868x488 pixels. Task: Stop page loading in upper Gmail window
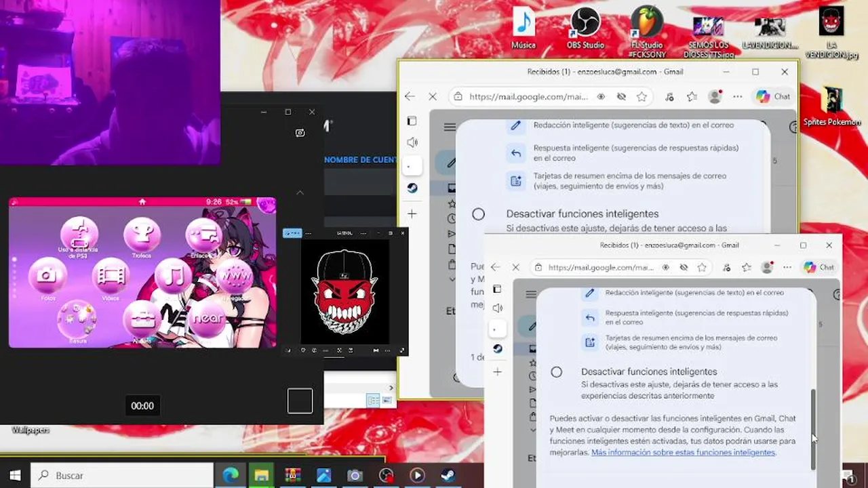[433, 97]
